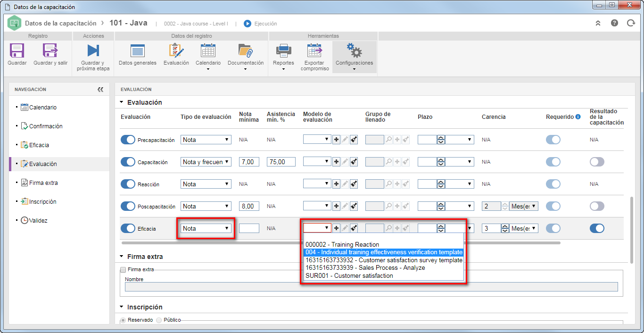The height and width of the screenshot is (333, 644).
Task: Open Tipo de evaluación dropdown for Eficacia
Action: [x=206, y=228]
